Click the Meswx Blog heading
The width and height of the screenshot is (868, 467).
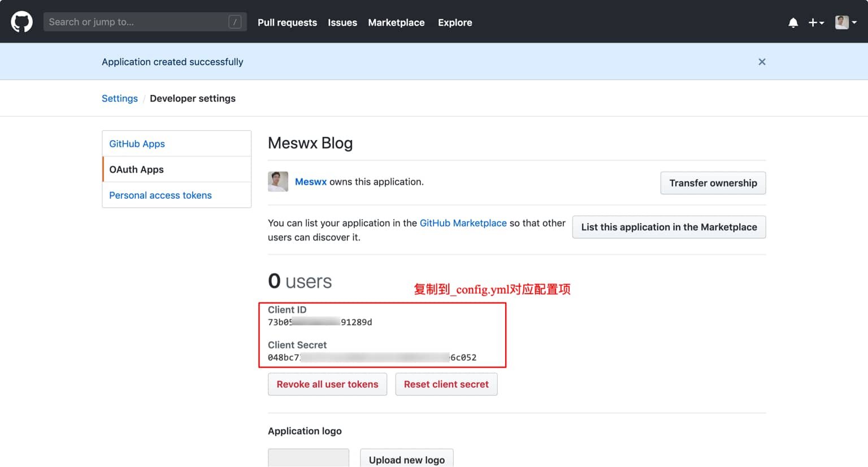(x=310, y=143)
